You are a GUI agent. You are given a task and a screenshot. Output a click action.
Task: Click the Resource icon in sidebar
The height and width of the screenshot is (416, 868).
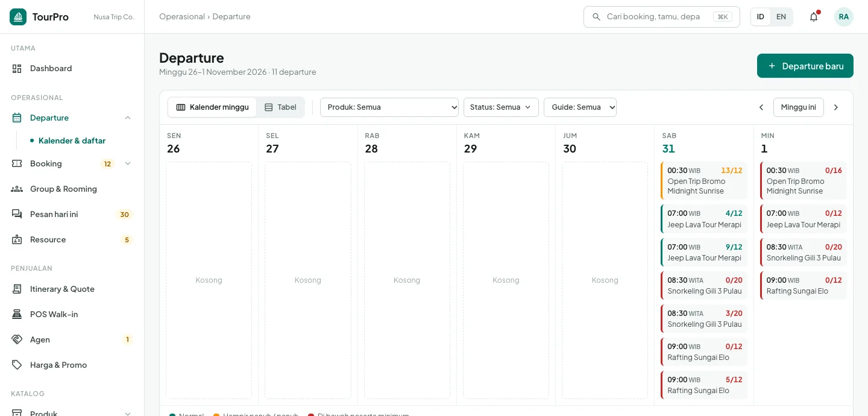tap(17, 240)
